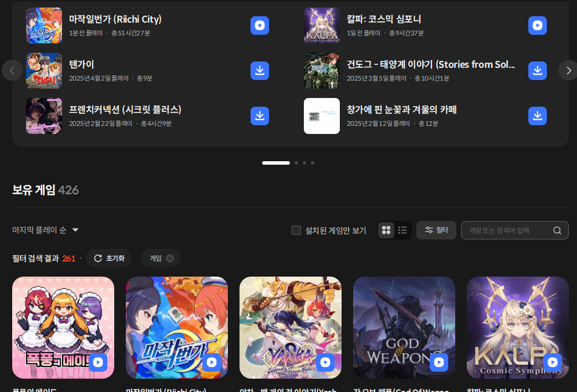Play Yasha from grid card

point(325,362)
